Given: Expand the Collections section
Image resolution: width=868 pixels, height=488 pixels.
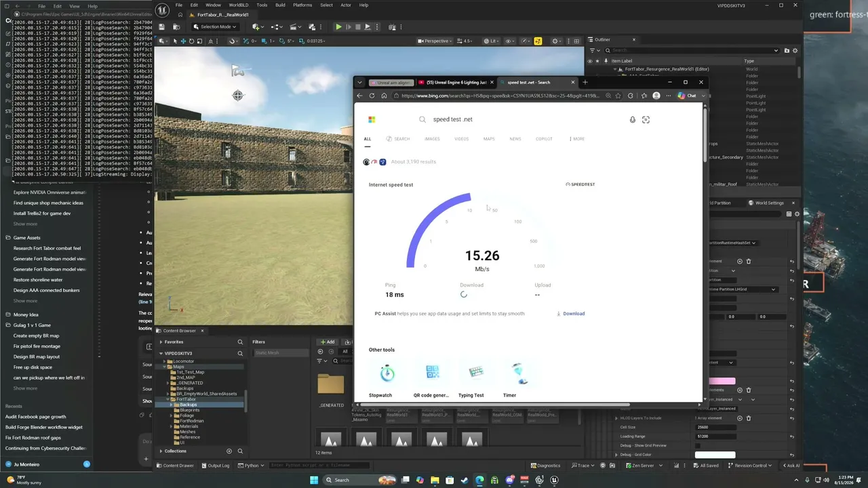Looking at the screenshot, I should (x=161, y=451).
